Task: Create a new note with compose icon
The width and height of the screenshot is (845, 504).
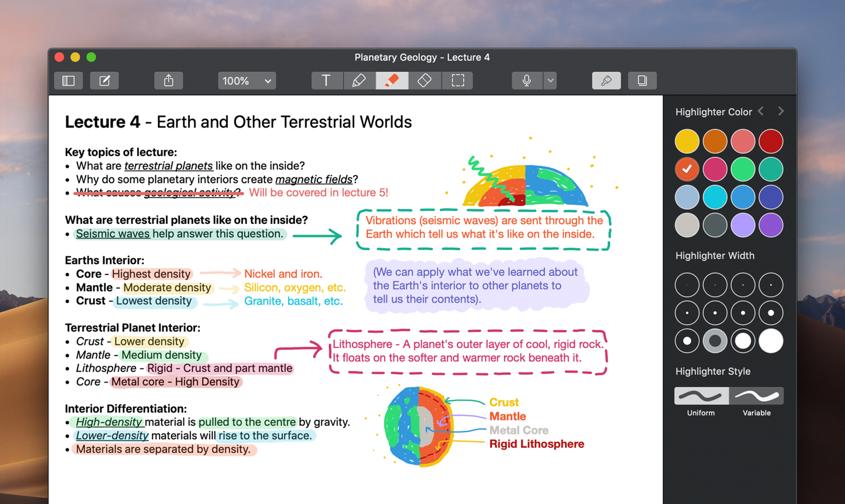Action: 104,81
